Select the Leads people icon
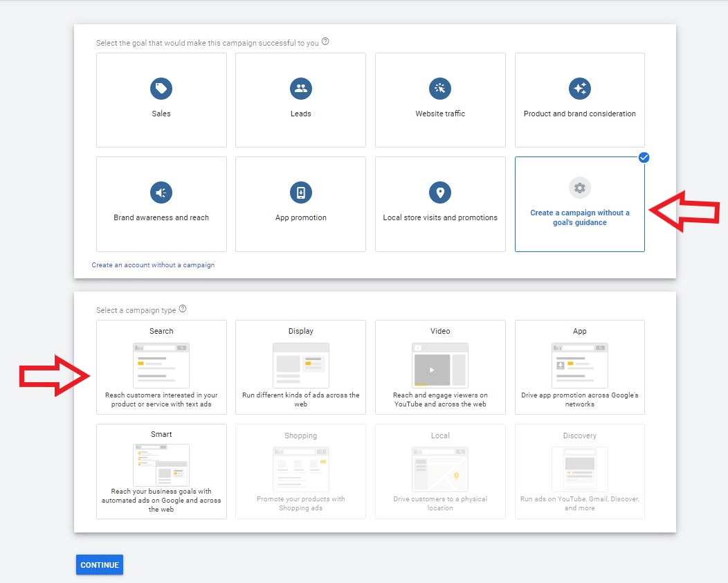 pyautogui.click(x=300, y=89)
